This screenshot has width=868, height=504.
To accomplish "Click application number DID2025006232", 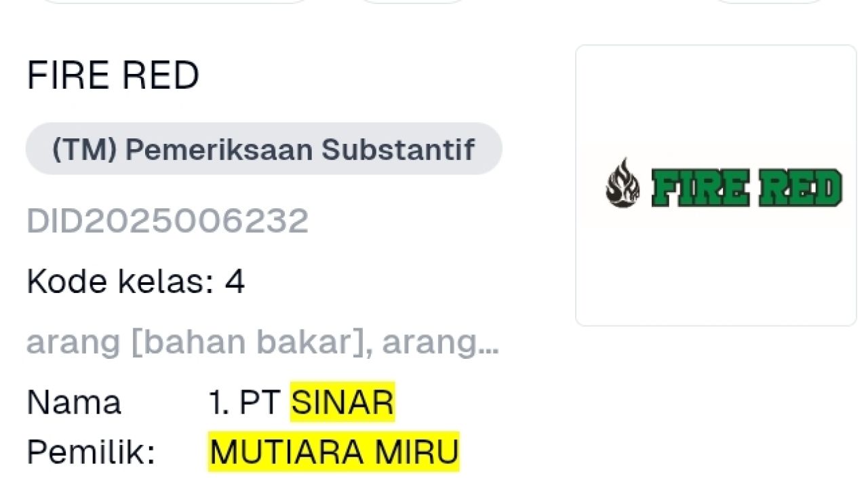I will 167,221.
